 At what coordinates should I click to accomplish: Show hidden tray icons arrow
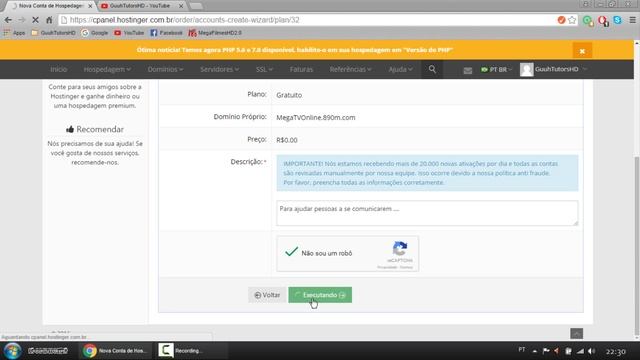(x=534, y=351)
